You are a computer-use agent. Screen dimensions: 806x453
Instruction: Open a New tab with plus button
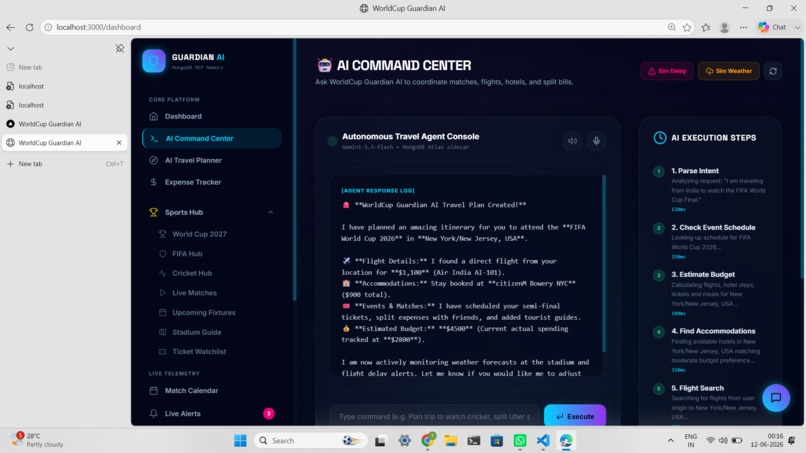[65, 164]
